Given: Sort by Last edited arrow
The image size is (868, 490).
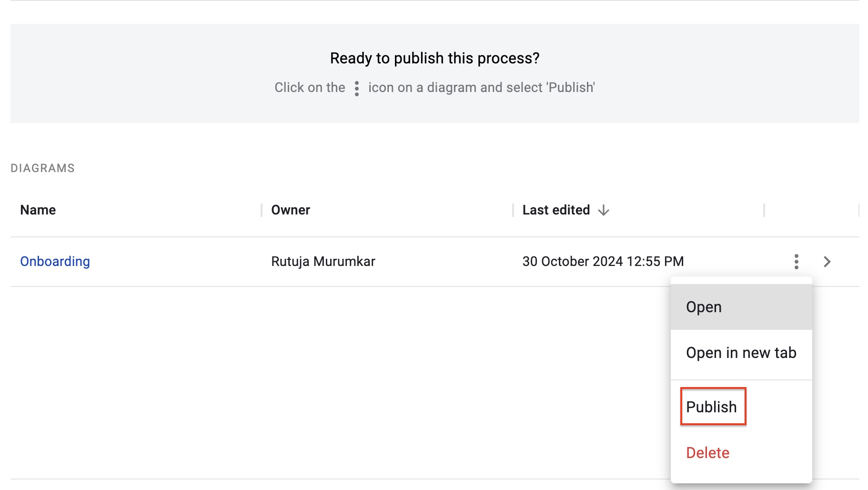Looking at the screenshot, I should [604, 210].
